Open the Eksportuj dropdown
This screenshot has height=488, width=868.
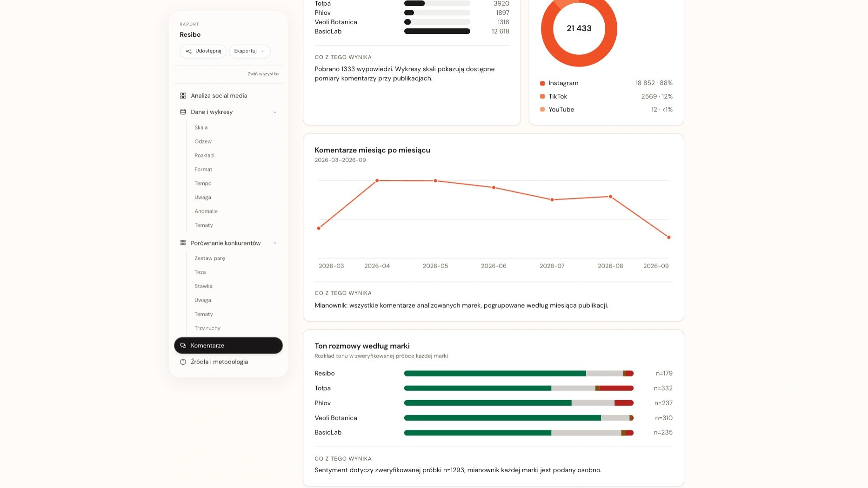[249, 51]
